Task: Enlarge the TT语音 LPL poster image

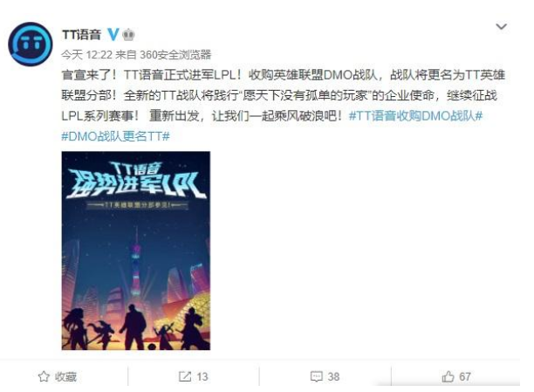Action: pyautogui.click(x=136, y=251)
